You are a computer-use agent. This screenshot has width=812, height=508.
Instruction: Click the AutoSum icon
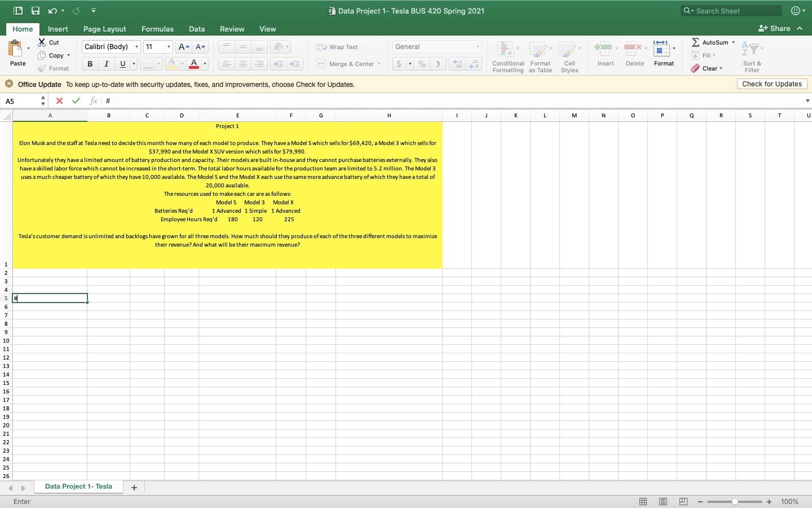click(698, 42)
